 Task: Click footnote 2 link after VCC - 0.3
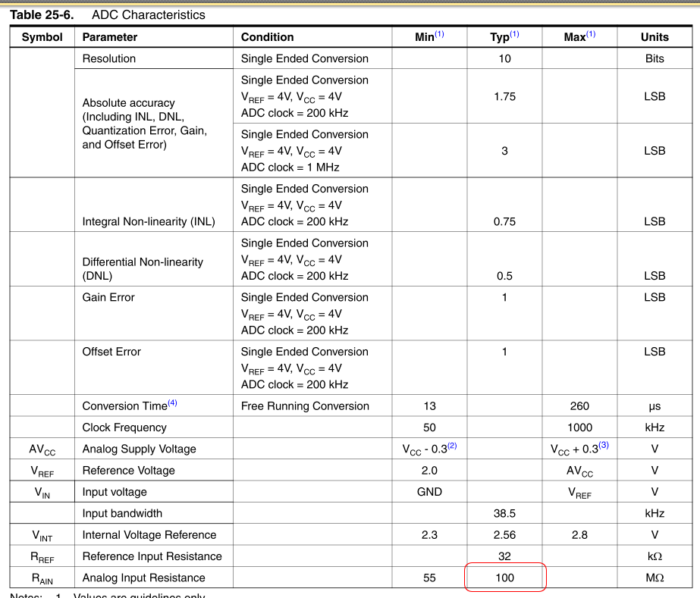(452, 446)
